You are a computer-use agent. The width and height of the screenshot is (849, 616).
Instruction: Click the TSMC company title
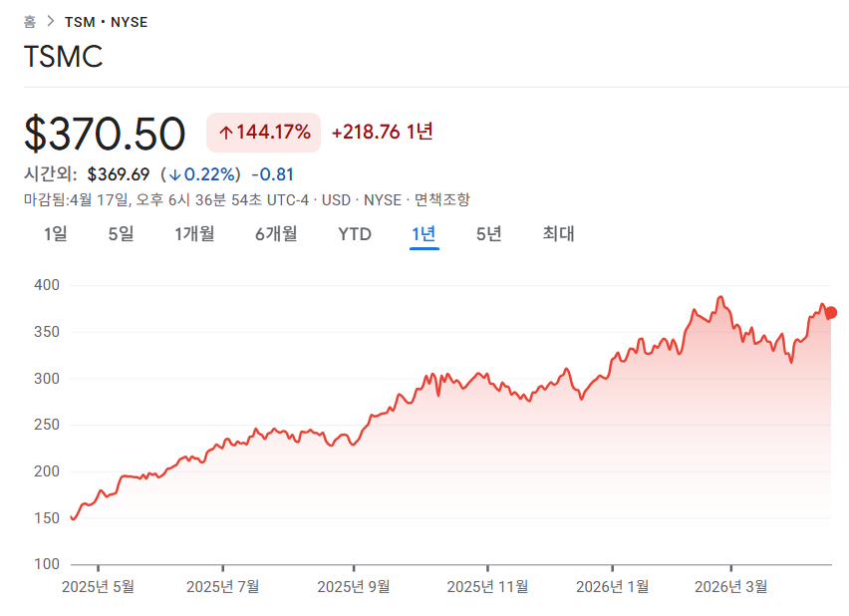coord(63,58)
